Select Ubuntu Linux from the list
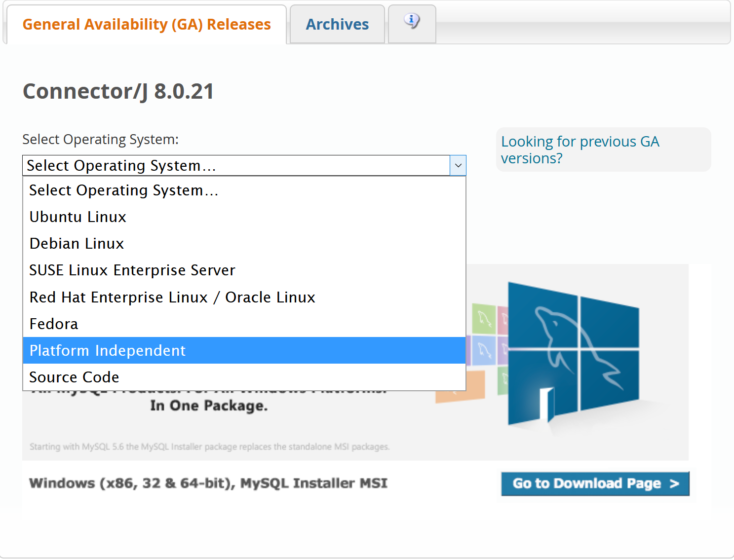This screenshot has height=560, width=734. (244, 217)
